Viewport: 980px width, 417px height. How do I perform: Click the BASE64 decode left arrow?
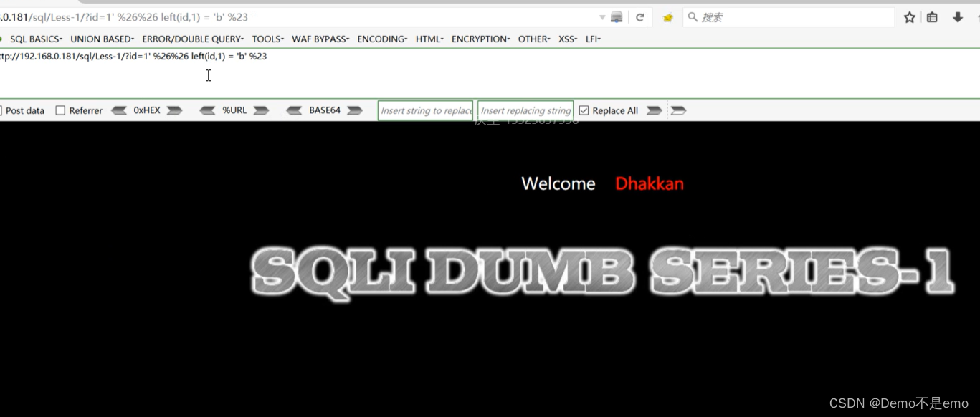point(294,110)
